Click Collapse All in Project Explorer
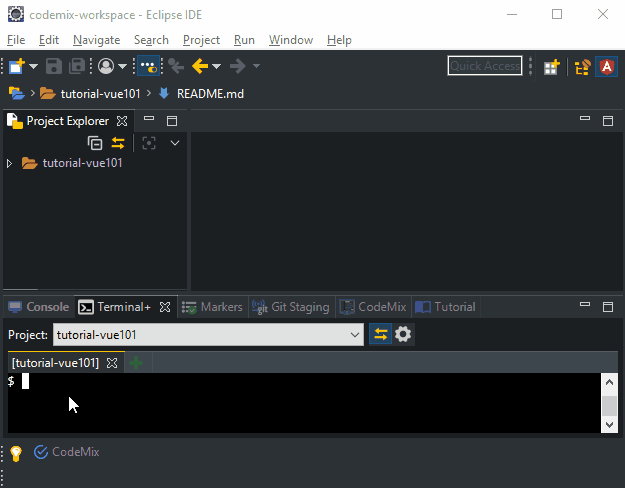This screenshot has width=625, height=488. pyautogui.click(x=95, y=143)
